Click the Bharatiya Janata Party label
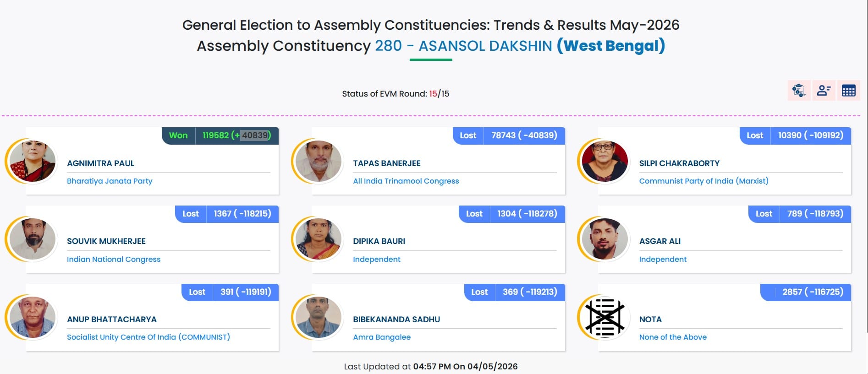Screen dimensions: 868x374 pyautogui.click(x=110, y=181)
